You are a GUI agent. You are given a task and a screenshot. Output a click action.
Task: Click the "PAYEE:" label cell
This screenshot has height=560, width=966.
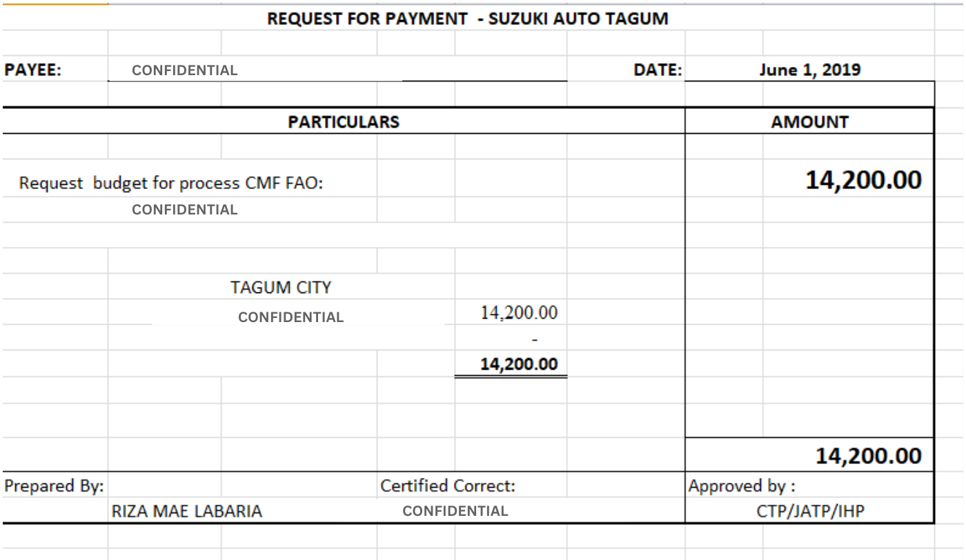(33, 70)
